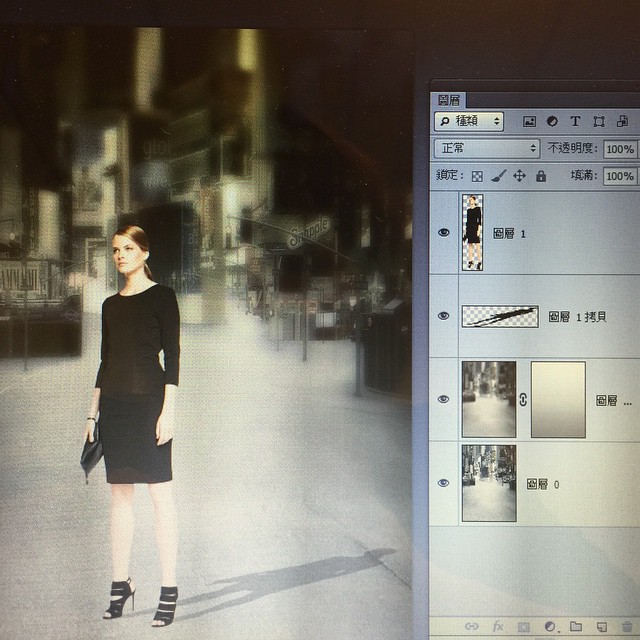Filter layers by pixel image type

[529, 122]
